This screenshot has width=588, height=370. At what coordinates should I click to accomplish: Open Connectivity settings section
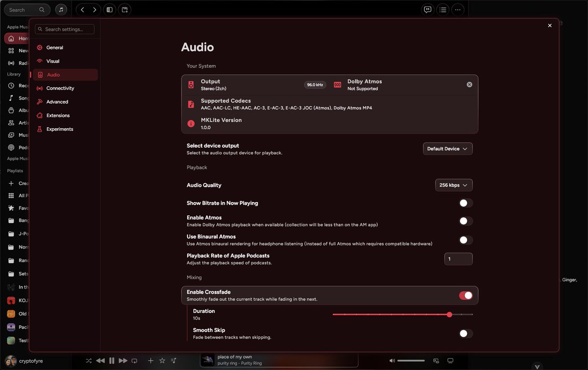(x=65, y=88)
